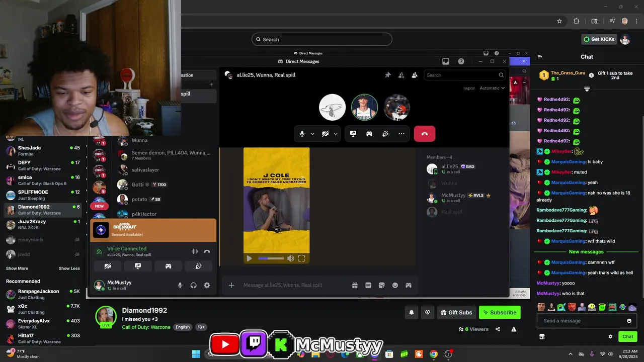Add friends to the group DM

coord(401,75)
